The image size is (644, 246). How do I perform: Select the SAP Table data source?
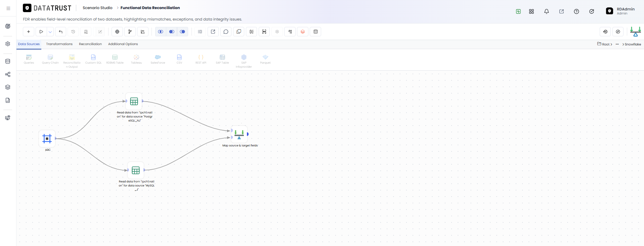222,59
